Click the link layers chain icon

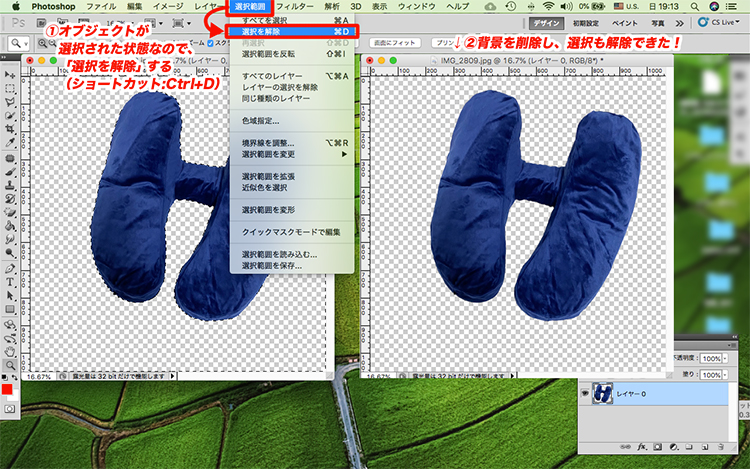pos(625,447)
